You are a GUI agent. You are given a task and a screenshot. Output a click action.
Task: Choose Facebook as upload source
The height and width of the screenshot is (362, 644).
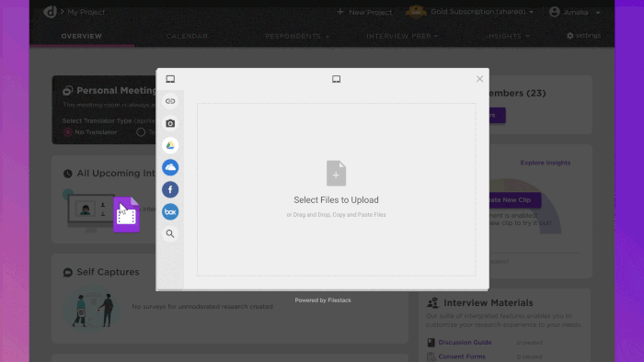170,190
